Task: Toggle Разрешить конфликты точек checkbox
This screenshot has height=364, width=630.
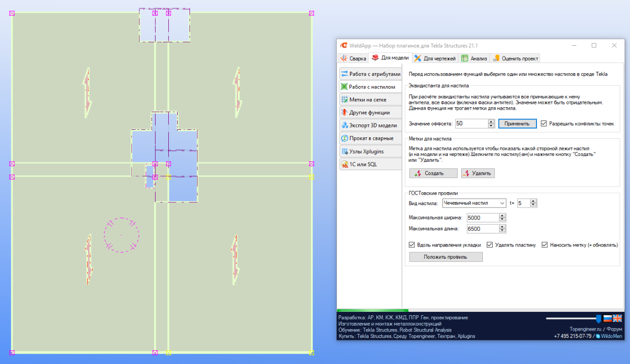Action: pos(544,124)
